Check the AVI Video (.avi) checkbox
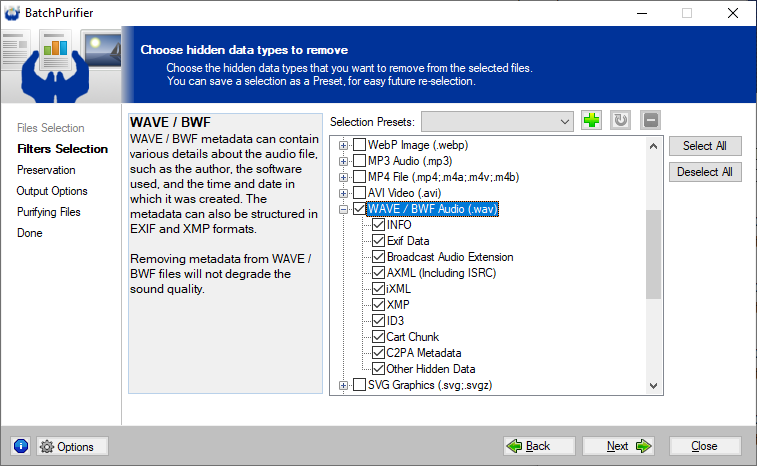 click(360, 193)
